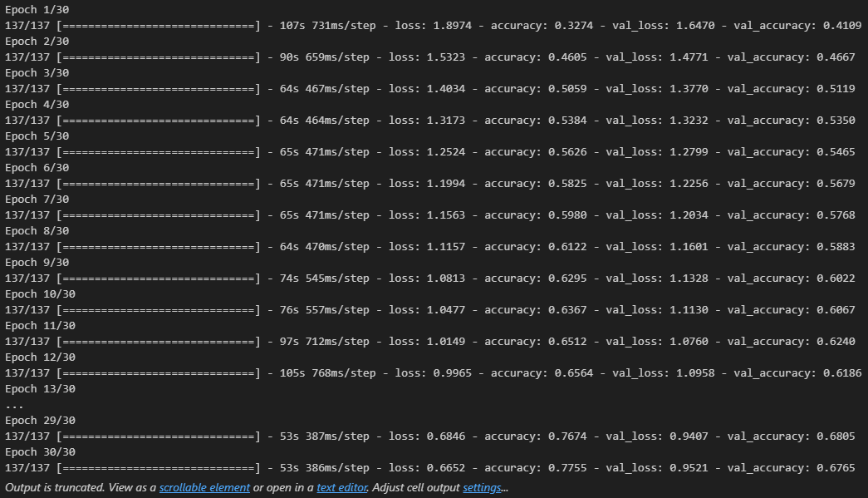This screenshot has width=868, height=498.
Task: Click val_accuracy value 0.5119
Action: click(836, 89)
